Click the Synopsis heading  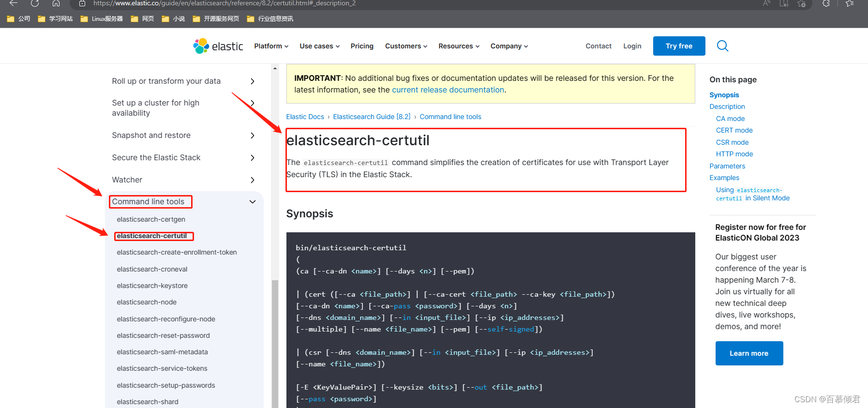click(x=310, y=213)
